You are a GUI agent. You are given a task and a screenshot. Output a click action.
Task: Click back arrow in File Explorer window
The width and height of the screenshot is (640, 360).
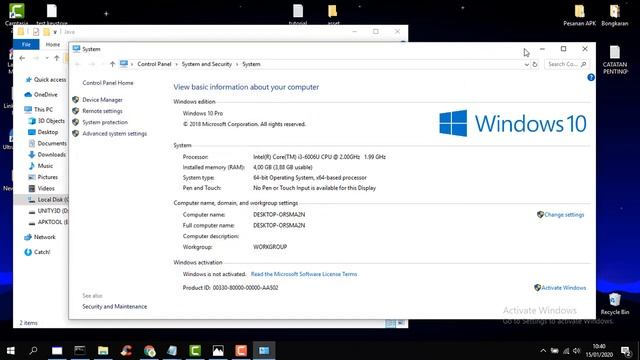click(x=22, y=58)
